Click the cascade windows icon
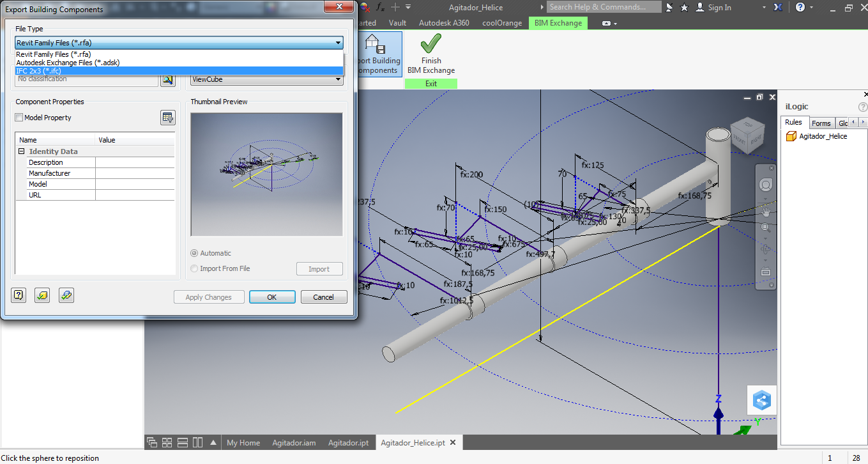 tap(152, 442)
